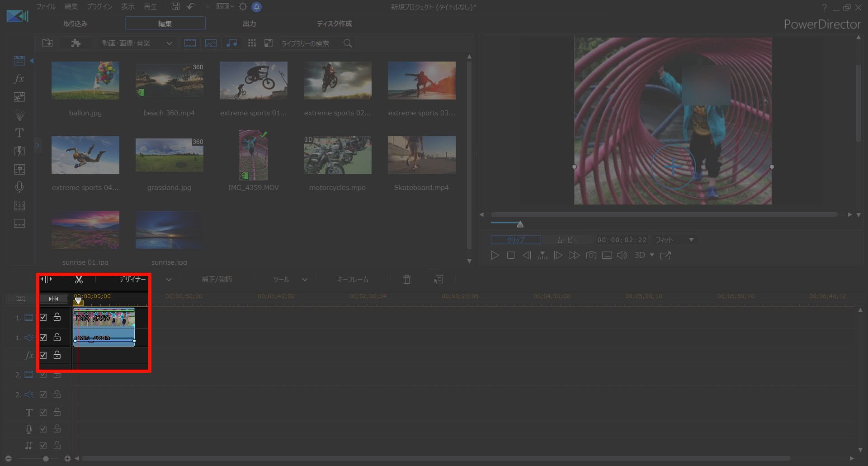Switch to the Create Disc tab
The image size is (868, 466).
pyautogui.click(x=334, y=24)
